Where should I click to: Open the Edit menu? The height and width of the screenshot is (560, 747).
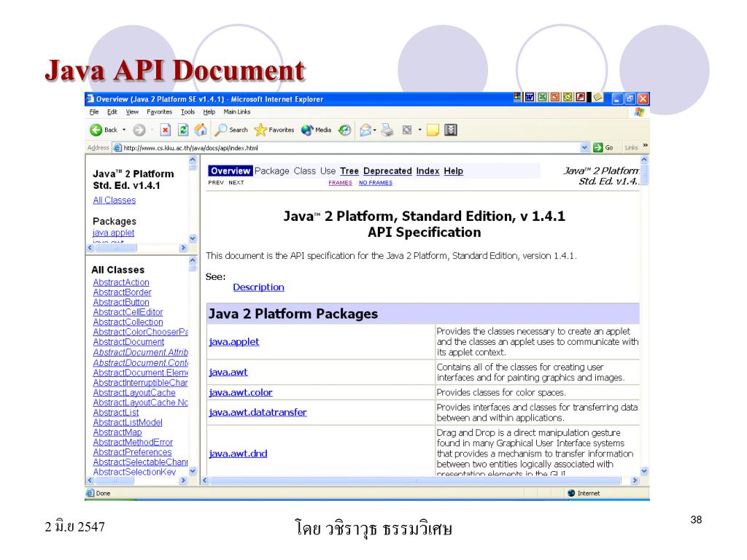tap(112, 112)
